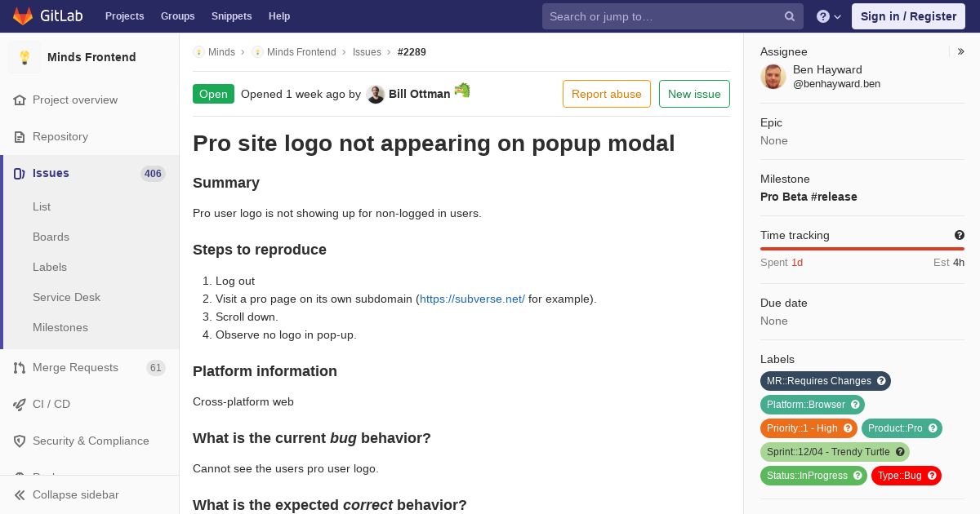Click the red time tracking progress bar
The width and height of the screenshot is (980, 514).
862,249
